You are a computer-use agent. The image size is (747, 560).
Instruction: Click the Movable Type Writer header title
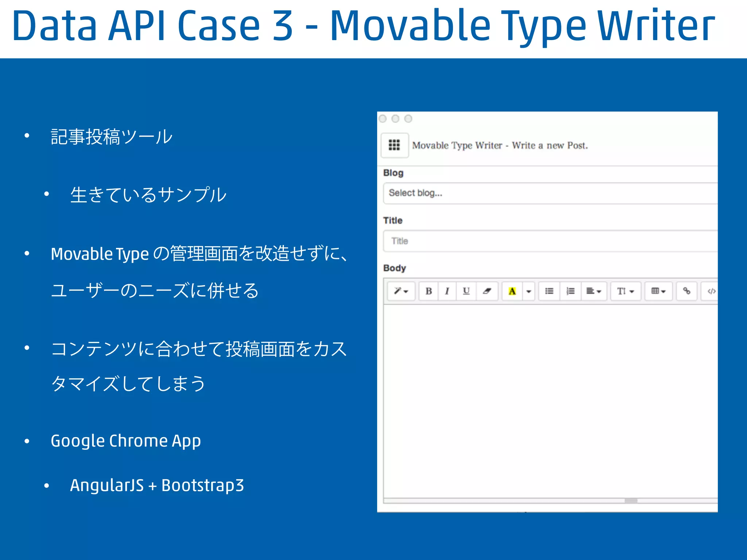[x=500, y=145]
